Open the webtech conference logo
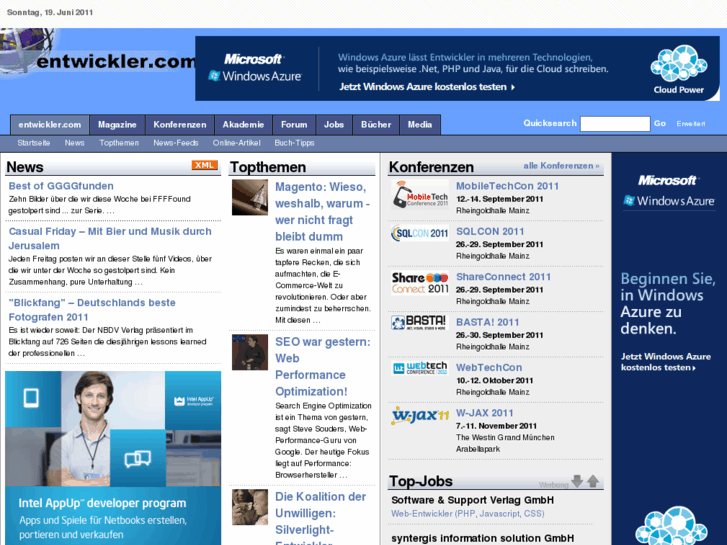The width and height of the screenshot is (727, 545). pyautogui.click(x=420, y=368)
